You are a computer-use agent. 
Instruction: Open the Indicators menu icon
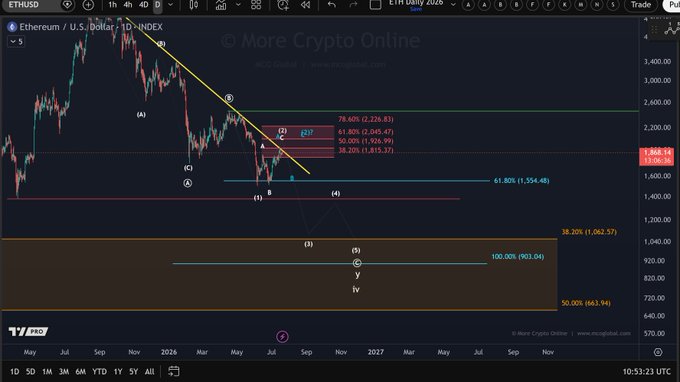pyautogui.click(x=221, y=5)
